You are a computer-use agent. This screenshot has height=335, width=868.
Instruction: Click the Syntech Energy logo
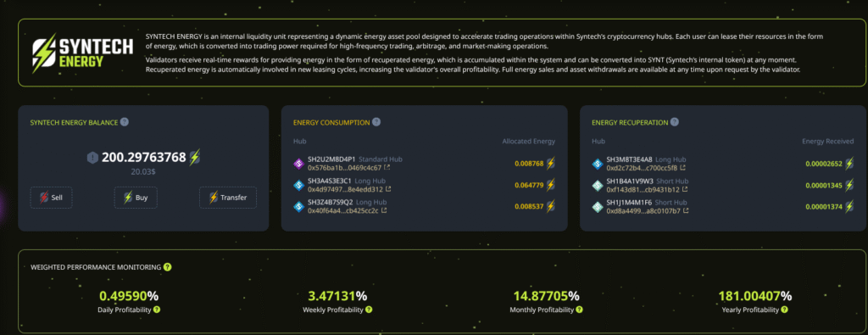(82, 53)
